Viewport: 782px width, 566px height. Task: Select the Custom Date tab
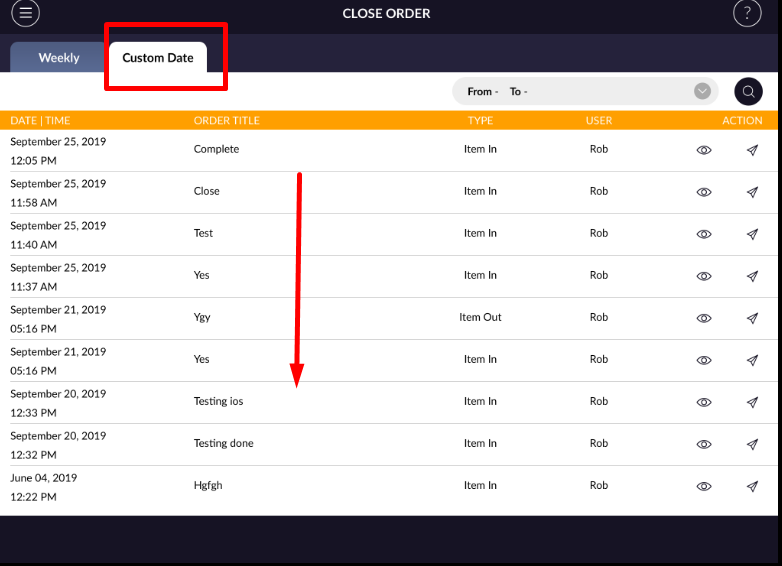click(x=158, y=58)
